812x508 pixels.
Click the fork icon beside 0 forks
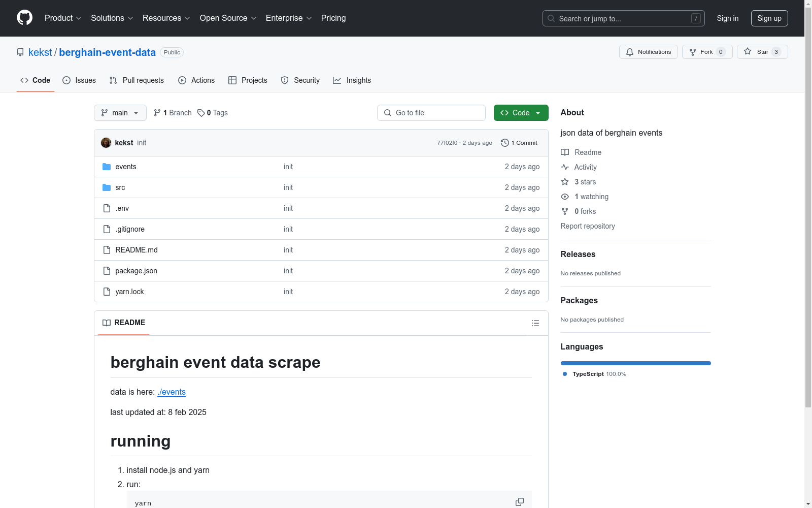[x=565, y=211]
